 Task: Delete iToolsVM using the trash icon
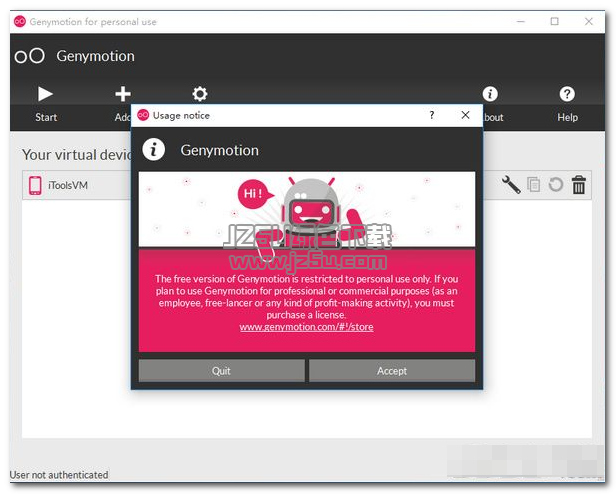tap(579, 185)
